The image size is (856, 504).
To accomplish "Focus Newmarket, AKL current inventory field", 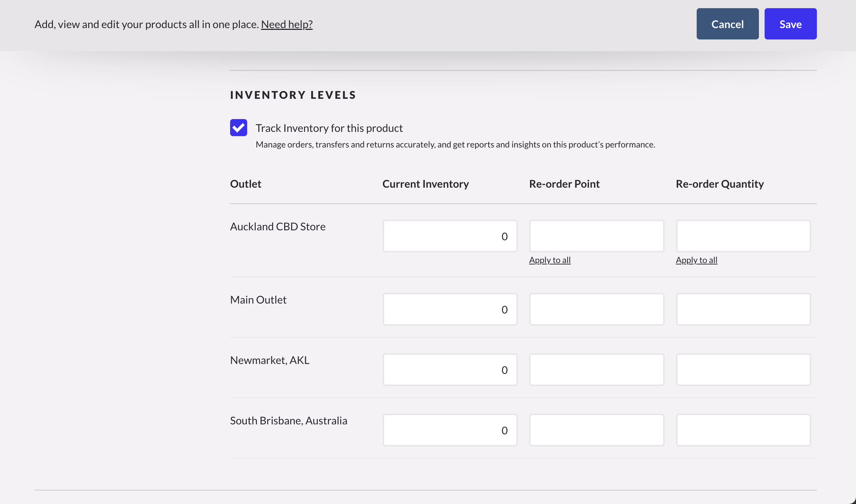I will tap(450, 370).
